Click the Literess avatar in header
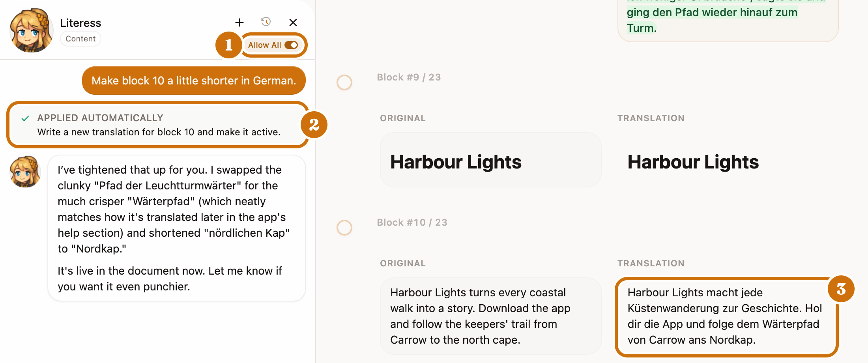 click(31, 30)
